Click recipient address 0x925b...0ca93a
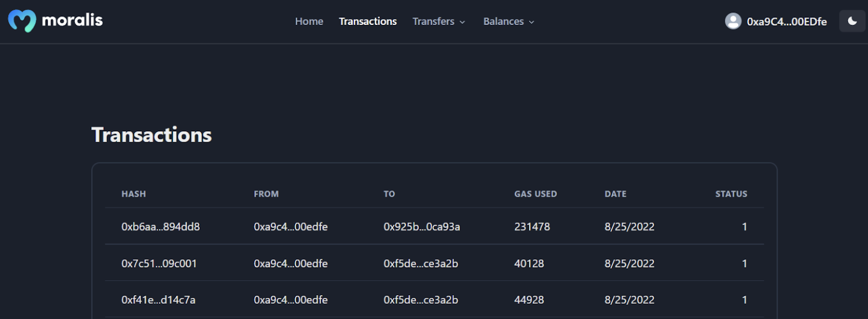This screenshot has height=319, width=868. point(422,227)
